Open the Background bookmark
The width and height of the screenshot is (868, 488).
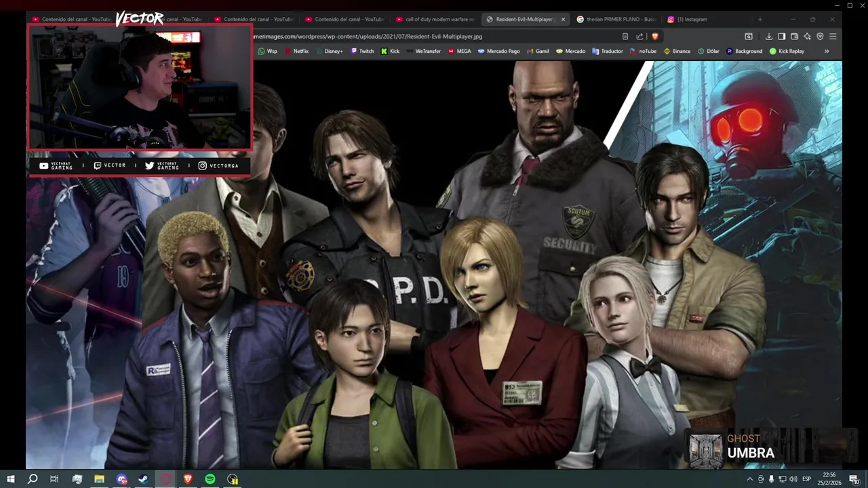[744, 51]
